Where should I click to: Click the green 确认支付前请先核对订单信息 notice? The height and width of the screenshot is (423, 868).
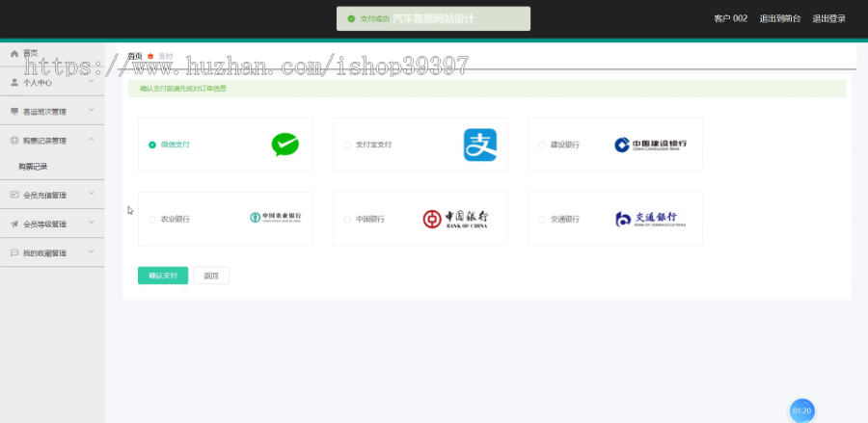click(487, 89)
